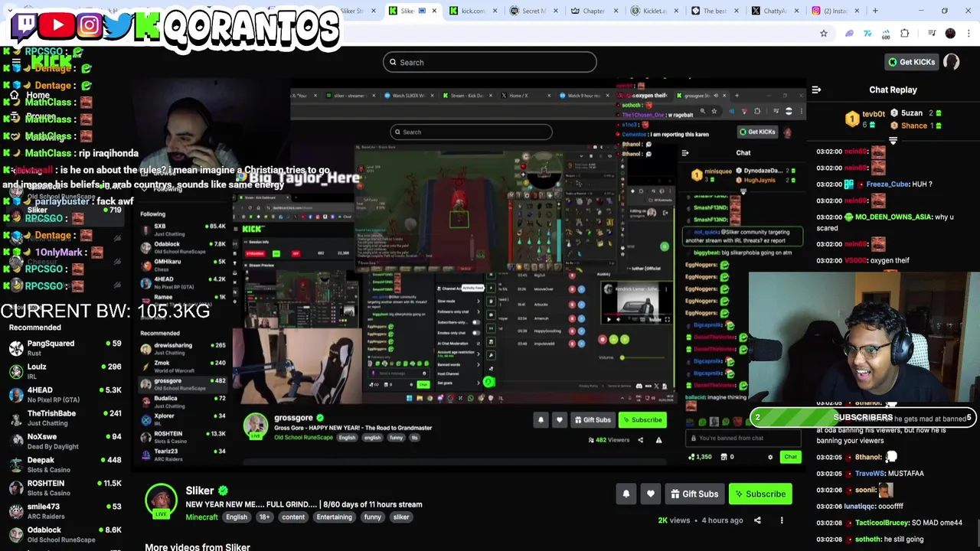980x551 pixels.
Task: Click the 5uzan gifter name
Action: pyautogui.click(x=911, y=113)
